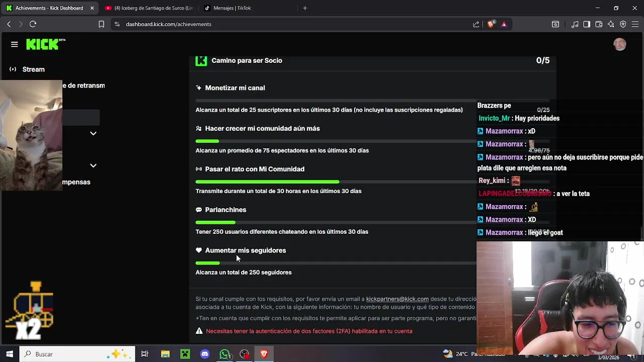Viewport: 644px width, 362px height.
Task: Open Task View on taskbar
Action: pos(144,354)
